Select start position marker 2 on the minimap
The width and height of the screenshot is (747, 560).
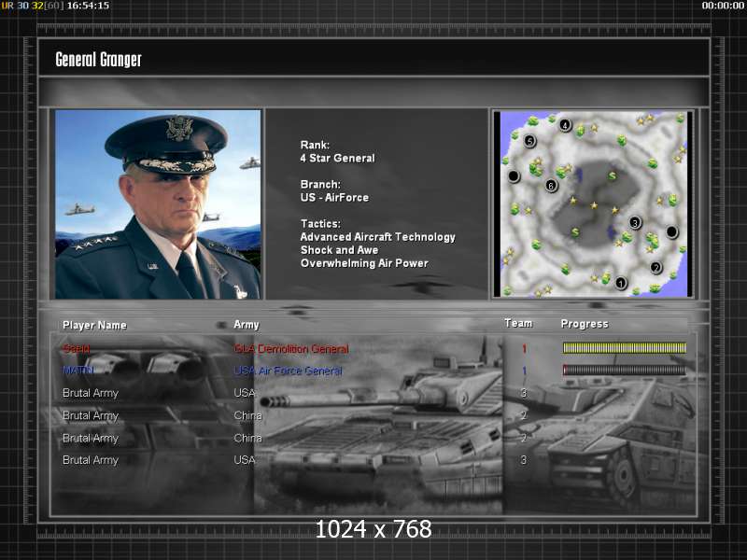[x=656, y=267]
